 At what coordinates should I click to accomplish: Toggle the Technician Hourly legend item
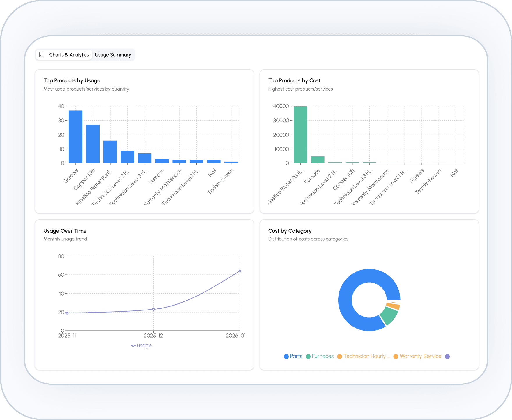pos(364,356)
